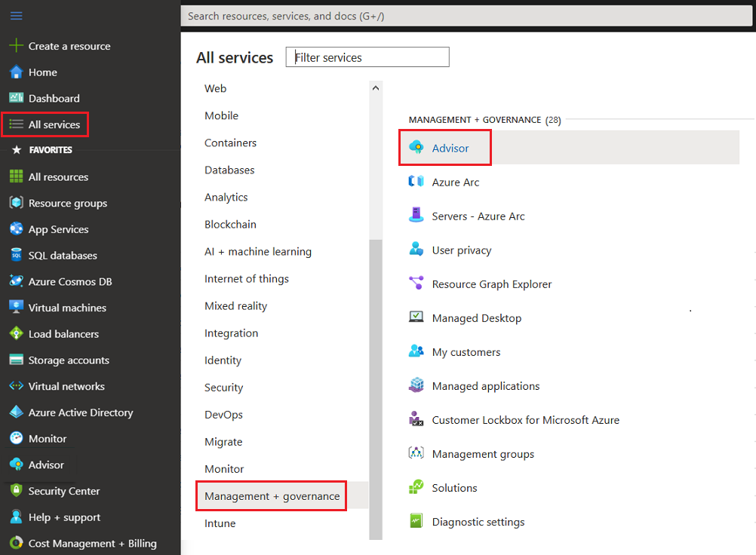This screenshot has width=756, height=555.
Task: Click the Filter services input box
Action: click(x=367, y=57)
